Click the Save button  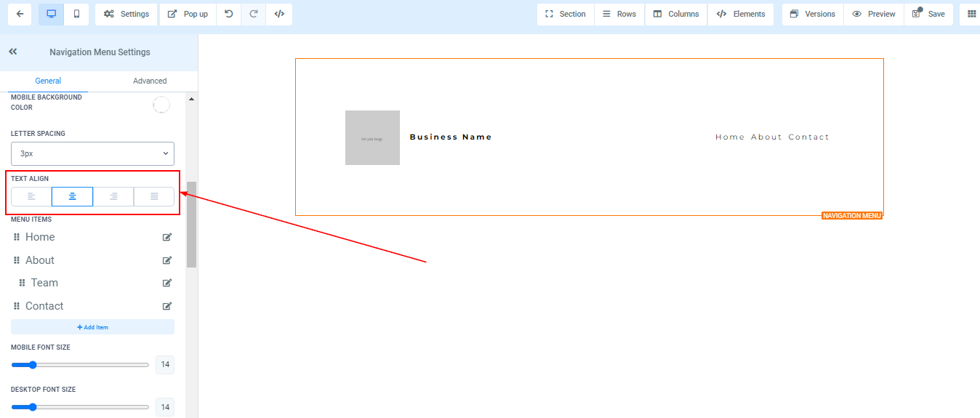928,14
